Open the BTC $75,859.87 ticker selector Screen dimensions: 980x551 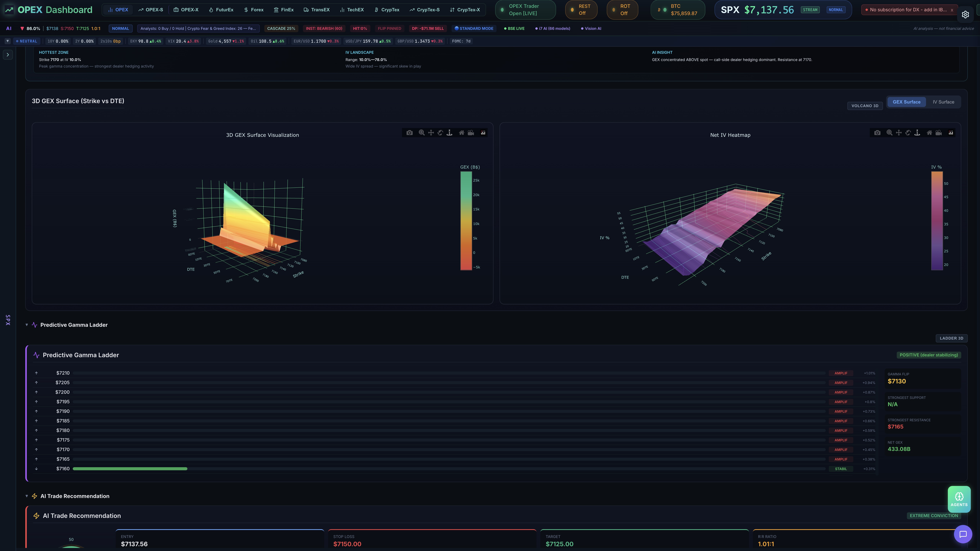click(x=678, y=10)
